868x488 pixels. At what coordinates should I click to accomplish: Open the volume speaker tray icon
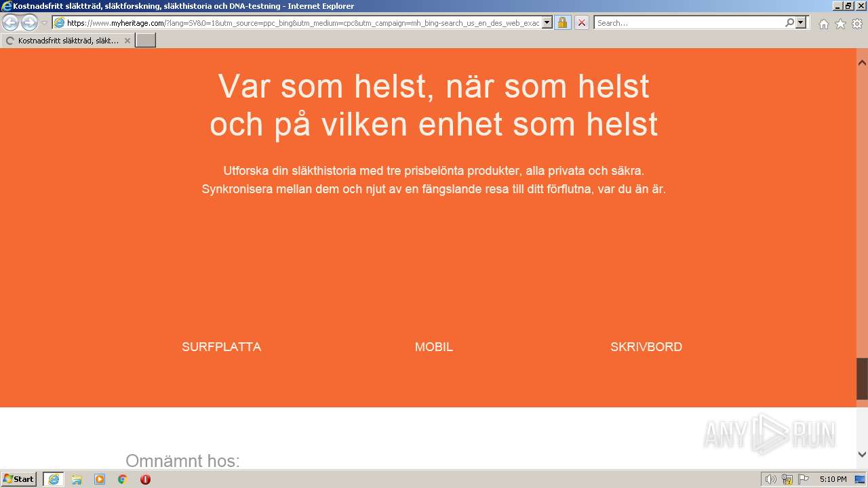[770, 479]
